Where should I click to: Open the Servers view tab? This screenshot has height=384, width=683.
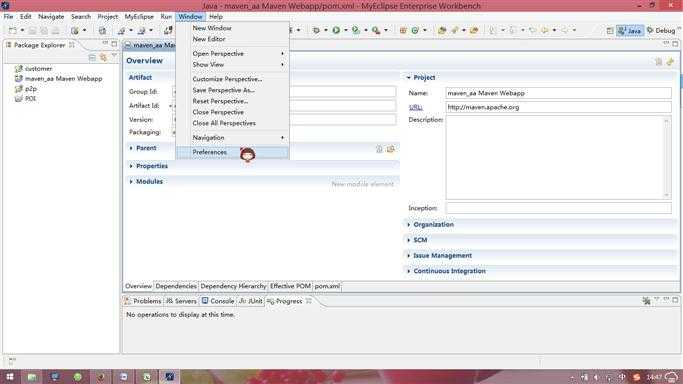[x=181, y=301]
